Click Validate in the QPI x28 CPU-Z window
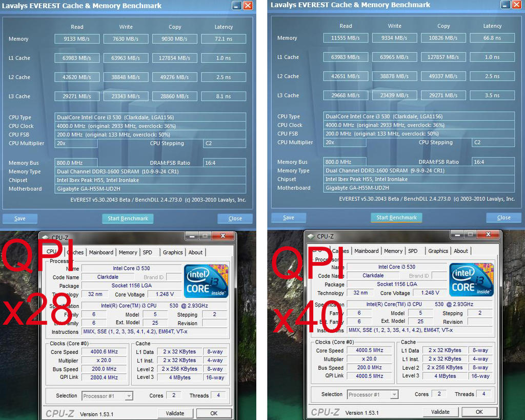 [175, 413]
